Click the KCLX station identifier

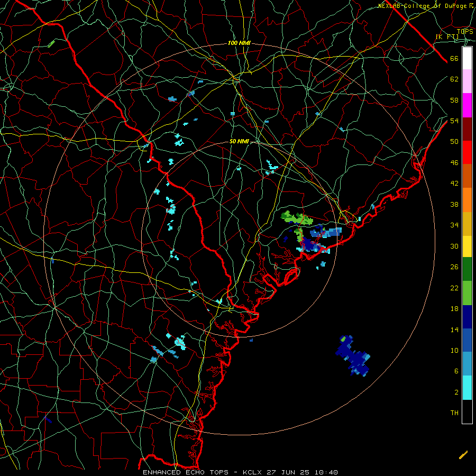(253, 472)
